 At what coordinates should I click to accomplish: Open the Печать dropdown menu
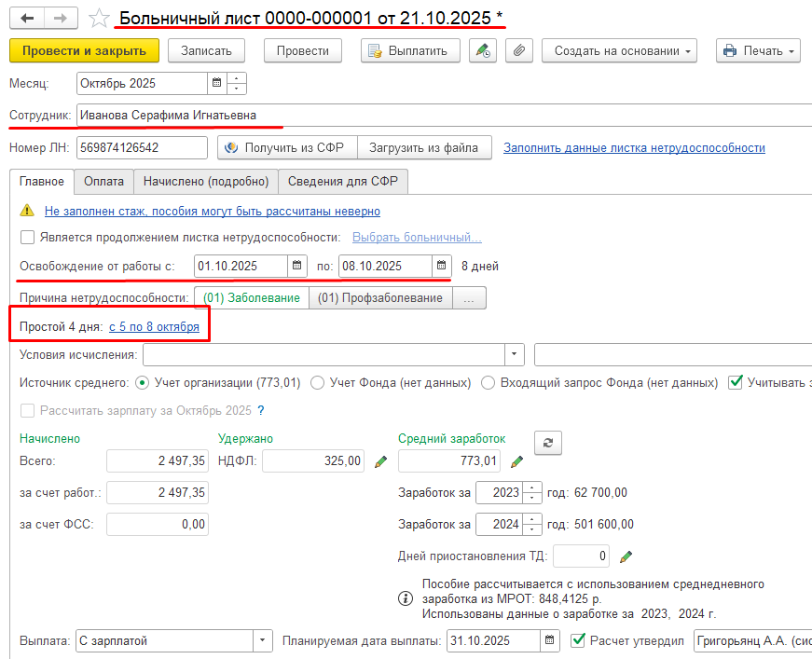758,50
